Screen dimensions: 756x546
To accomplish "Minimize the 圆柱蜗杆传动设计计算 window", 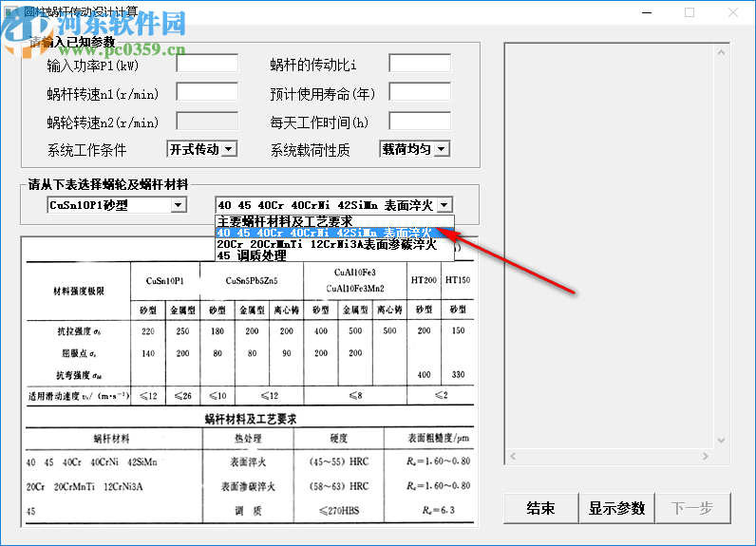I will [647, 12].
